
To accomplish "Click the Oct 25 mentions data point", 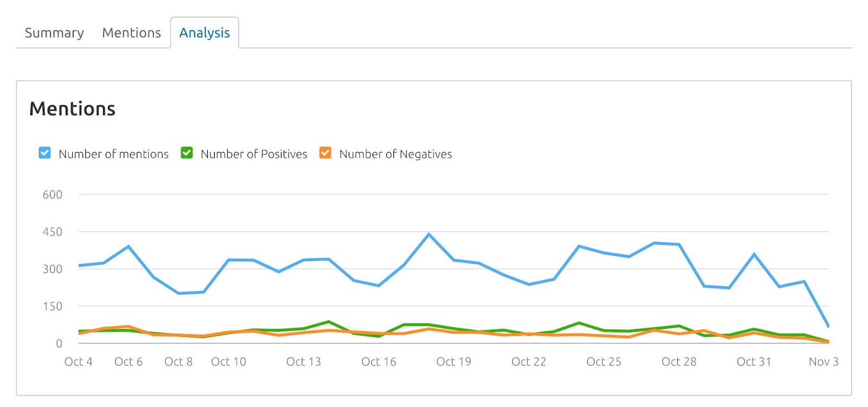I will tap(604, 254).
